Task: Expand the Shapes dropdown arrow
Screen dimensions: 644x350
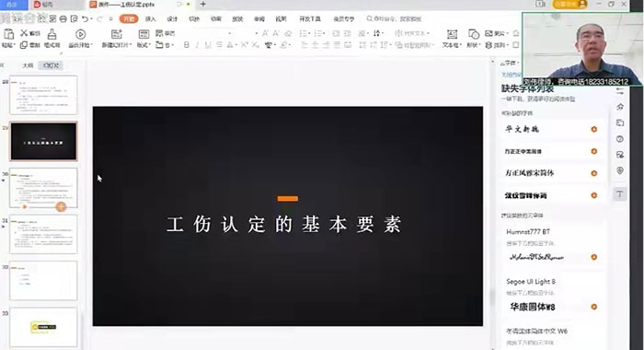Action: tap(479, 45)
